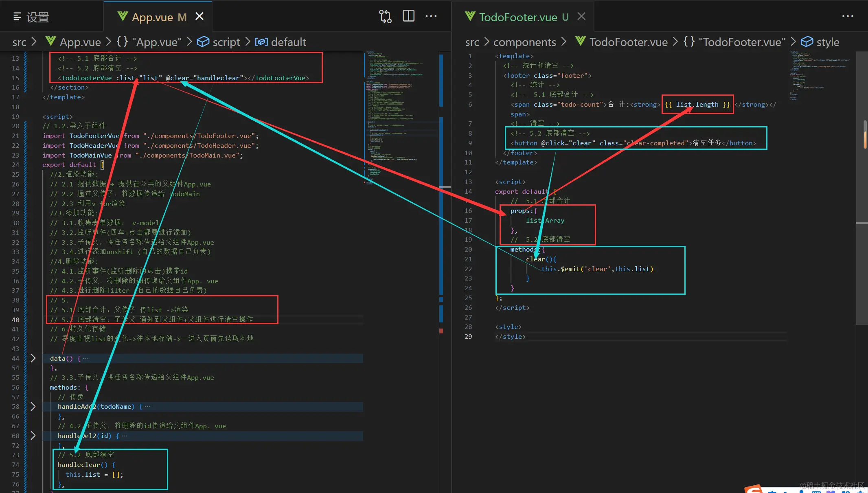Expand folded data() block at line 44
Image resolution: width=868 pixels, height=493 pixels.
click(33, 358)
